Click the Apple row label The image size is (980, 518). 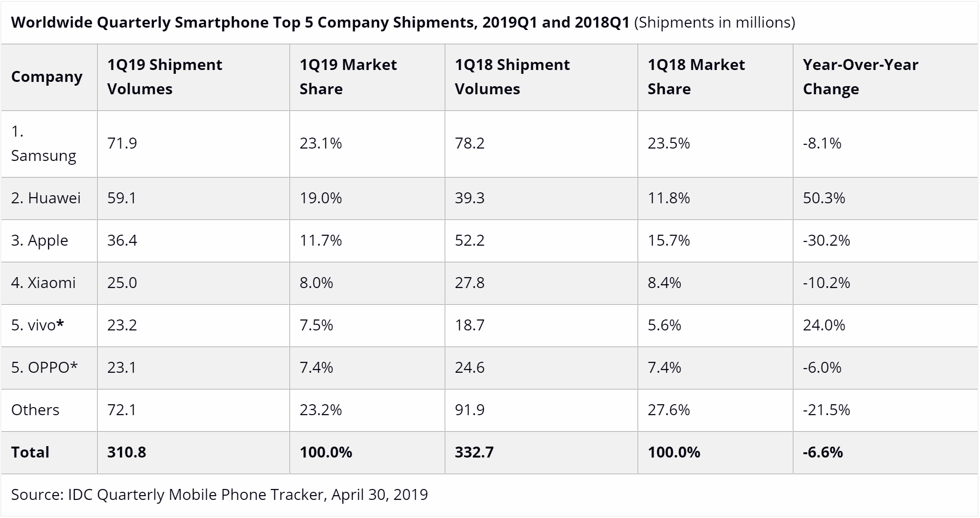(x=40, y=240)
